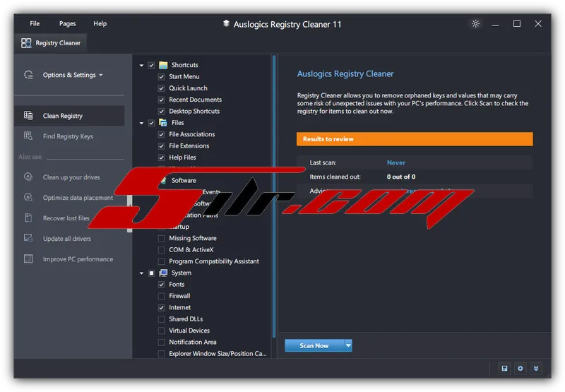Click the System computer icon
Viewport: 565px width, 392px height.
163,273
